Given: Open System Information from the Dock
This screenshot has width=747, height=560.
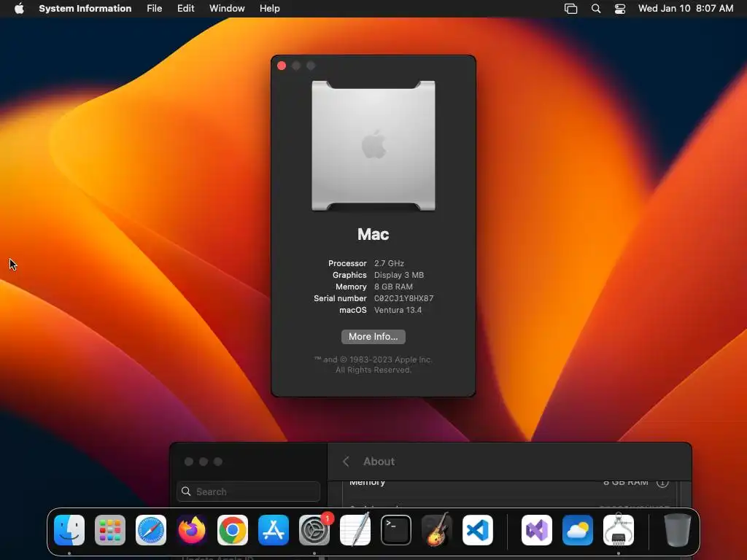Looking at the screenshot, I should point(619,530).
